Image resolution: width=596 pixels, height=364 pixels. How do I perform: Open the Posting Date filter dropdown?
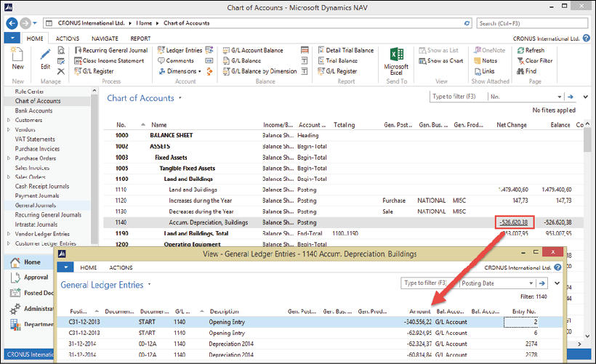point(531,283)
